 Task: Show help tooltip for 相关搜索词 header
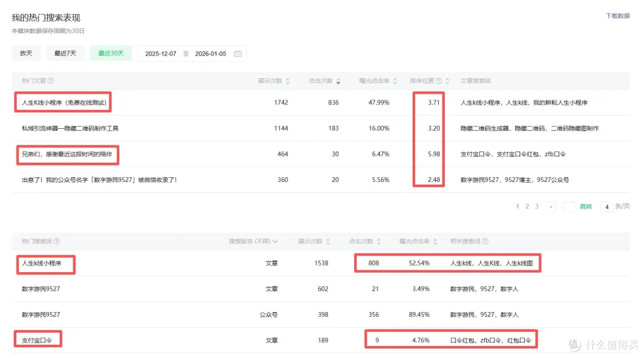point(485,241)
